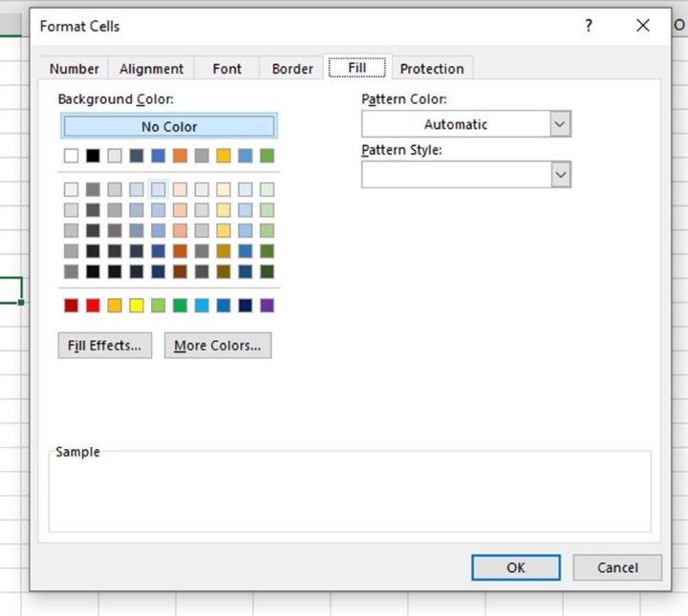The width and height of the screenshot is (688, 616).
Task: Expand the Pattern Style dropdown arrow
Action: coord(560,175)
